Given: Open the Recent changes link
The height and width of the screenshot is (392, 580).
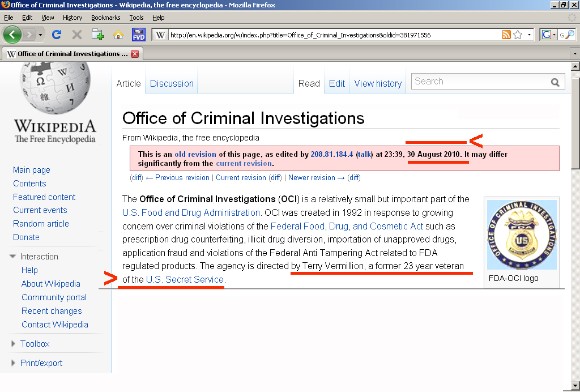Looking at the screenshot, I should (52, 311).
